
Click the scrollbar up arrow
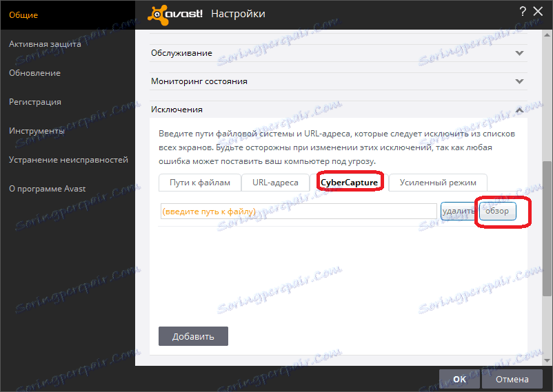[547, 34]
